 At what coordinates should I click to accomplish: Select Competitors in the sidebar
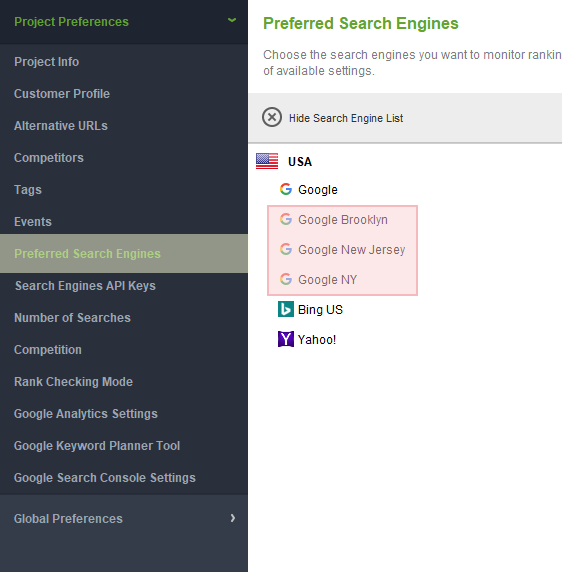(x=49, y=158)
